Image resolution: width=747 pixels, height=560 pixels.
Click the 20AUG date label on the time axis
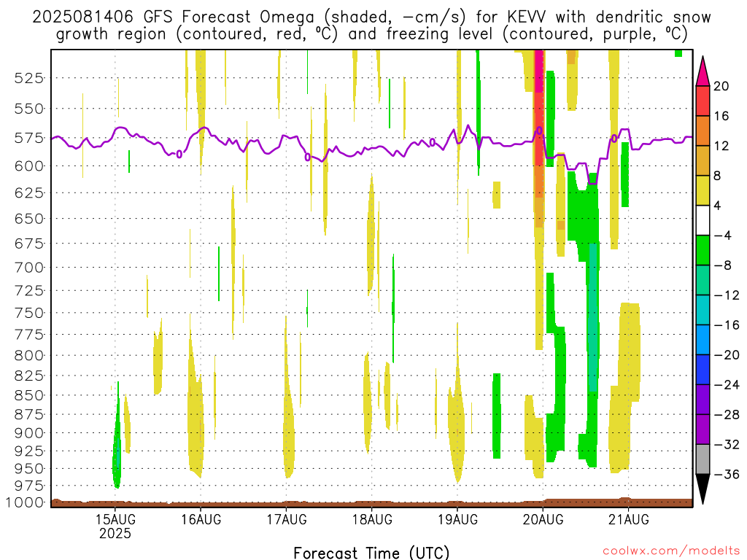point(543,519)
